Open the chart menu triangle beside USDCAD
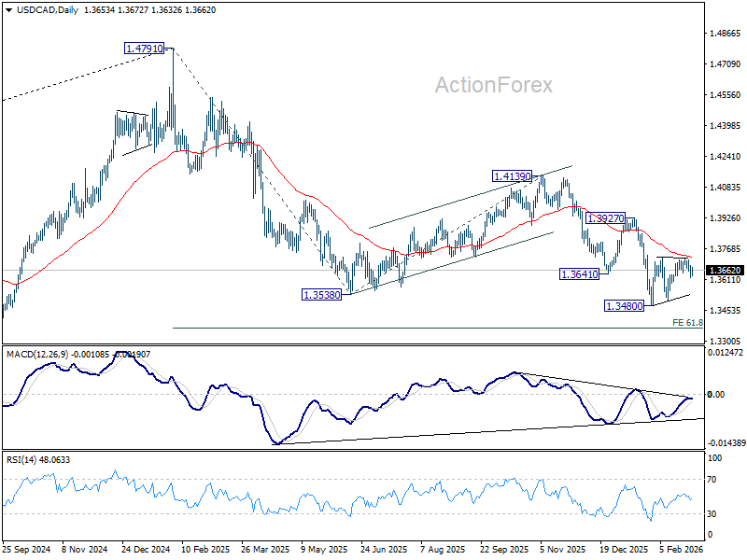 (x=9, y=10)
